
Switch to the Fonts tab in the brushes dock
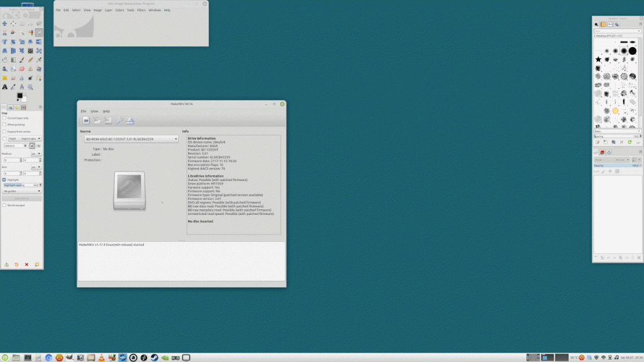pyautogui.click(x=610, y=25)
